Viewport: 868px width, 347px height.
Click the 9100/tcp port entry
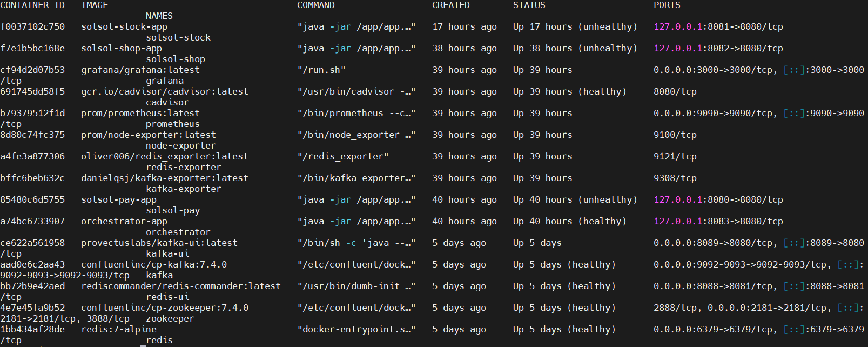675,135
